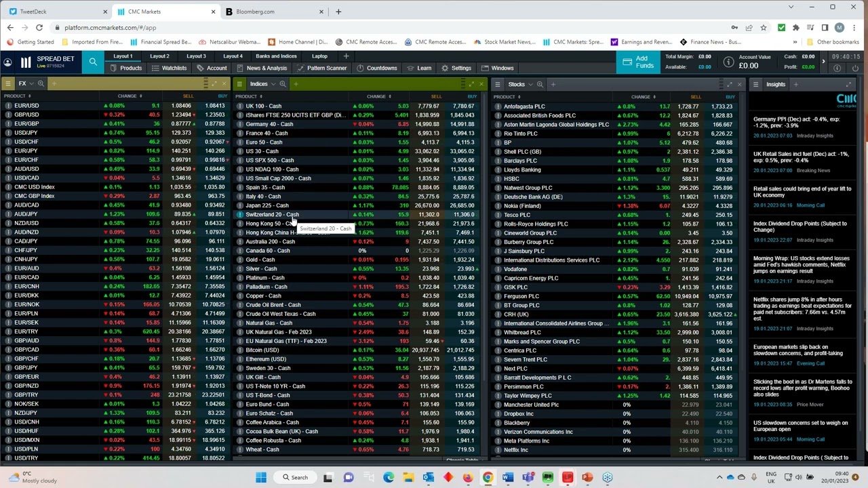The image size is (868, 488).
Task: Open platform Settings
Action: coord(456,68)
